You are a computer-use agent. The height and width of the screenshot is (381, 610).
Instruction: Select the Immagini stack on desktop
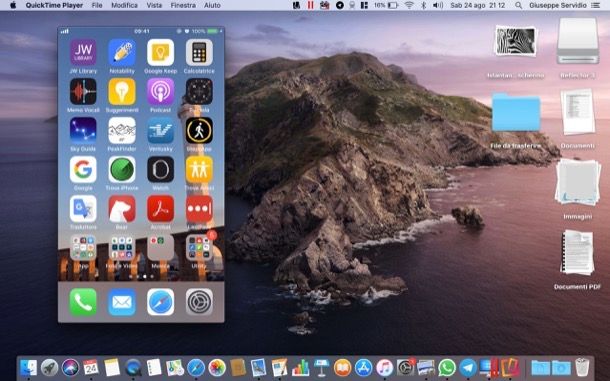[x=578, y=182]
